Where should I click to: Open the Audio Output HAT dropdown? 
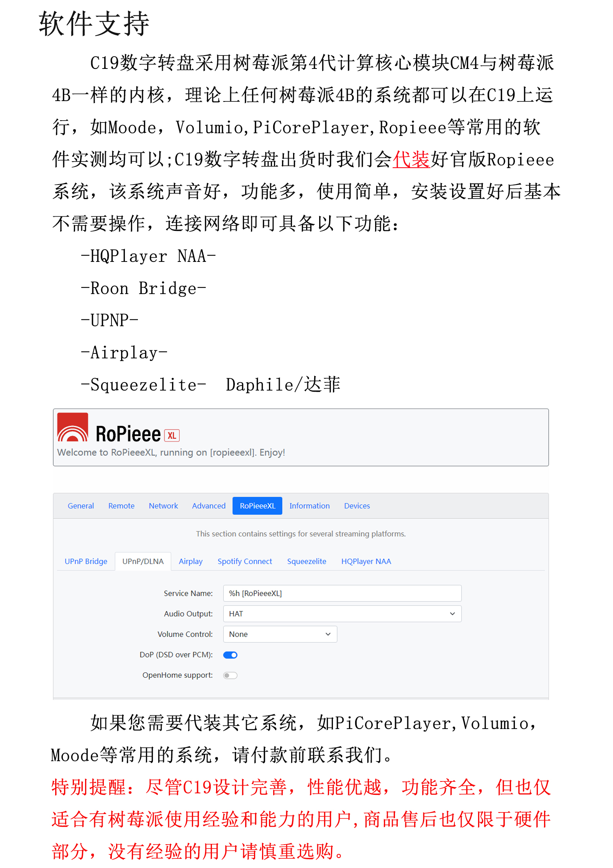[342, 614]
